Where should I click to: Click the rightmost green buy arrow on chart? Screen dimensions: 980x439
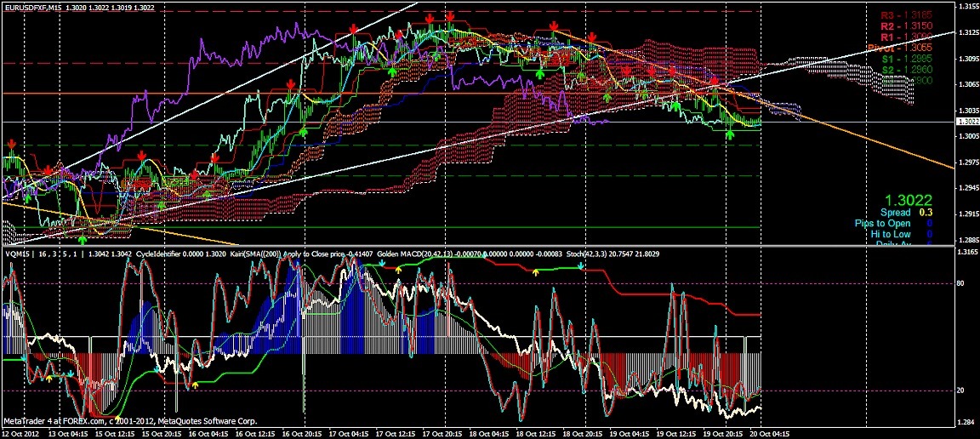click(x=730, y=134)
